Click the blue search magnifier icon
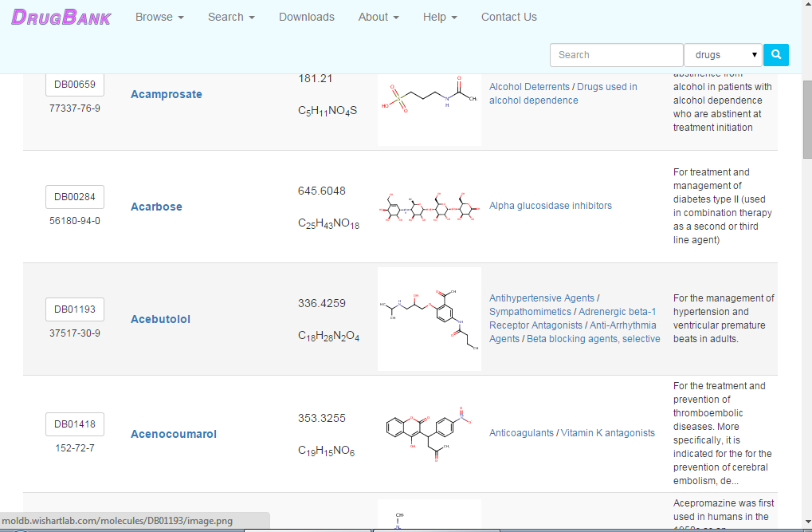Viewport: 812px width, 532px height. 775,54
